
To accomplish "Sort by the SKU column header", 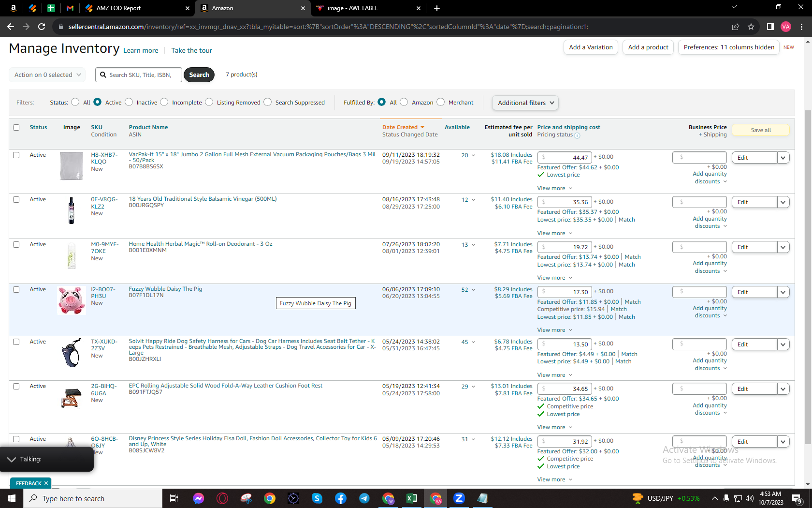I will [97, 127].
